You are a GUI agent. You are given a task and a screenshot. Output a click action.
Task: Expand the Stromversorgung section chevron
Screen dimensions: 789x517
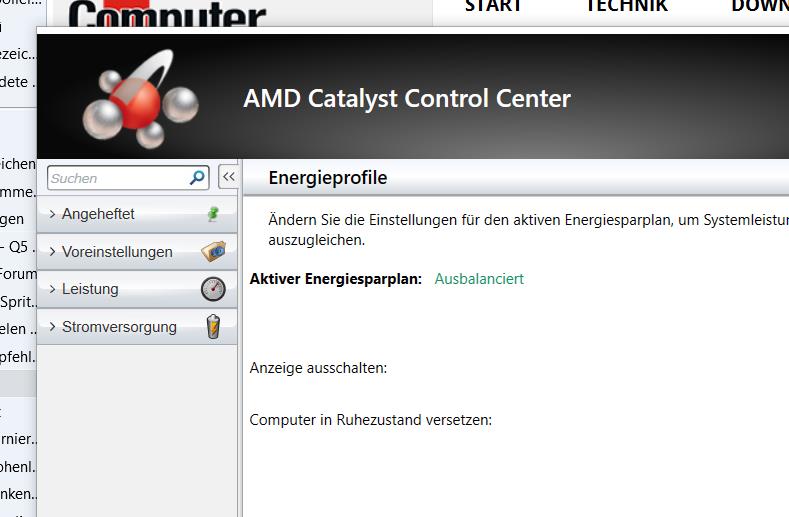(52, 327)
